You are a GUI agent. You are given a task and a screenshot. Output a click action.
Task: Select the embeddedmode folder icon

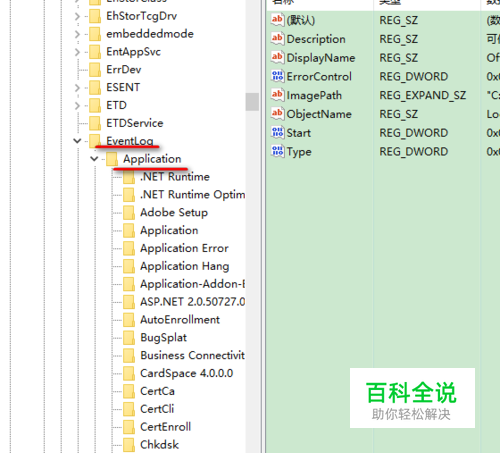[95, 34]
